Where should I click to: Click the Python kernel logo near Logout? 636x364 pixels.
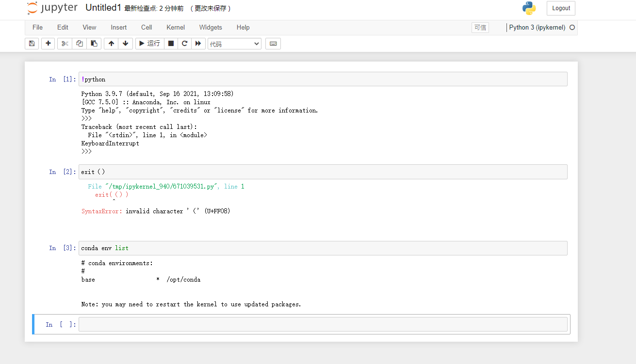[x=529, y=8]
